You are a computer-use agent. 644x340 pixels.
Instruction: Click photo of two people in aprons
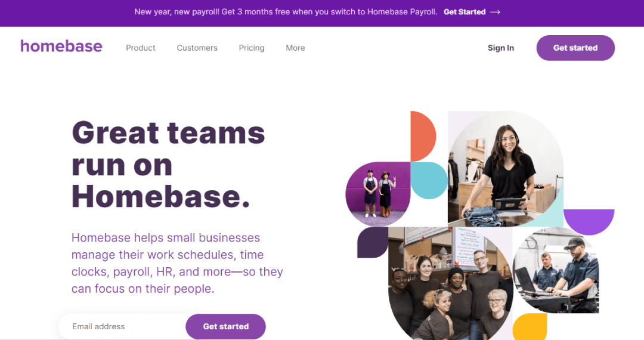pyautogui.click(x=378, y=194)
